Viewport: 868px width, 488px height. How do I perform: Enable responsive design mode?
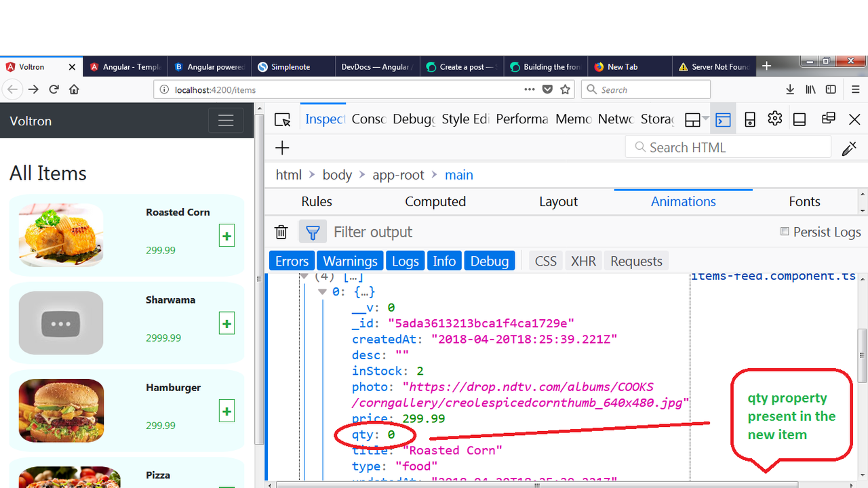(x=750, y=120)
